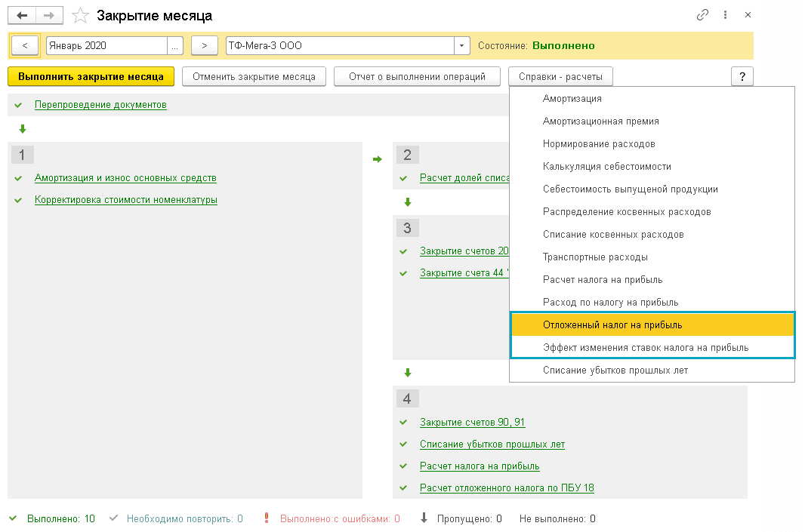Open the three-dot more options menu
The height and width of the screenshot is (532, 805).
(725, 15)
